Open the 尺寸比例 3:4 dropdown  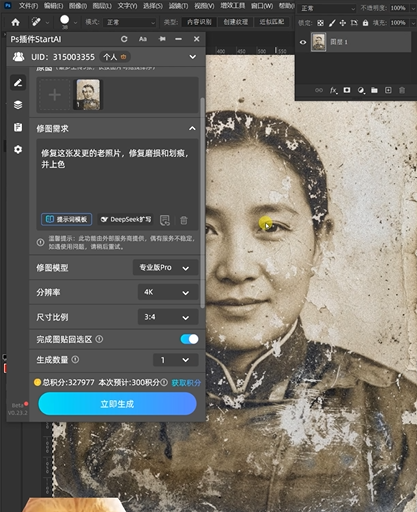point(168,317)
